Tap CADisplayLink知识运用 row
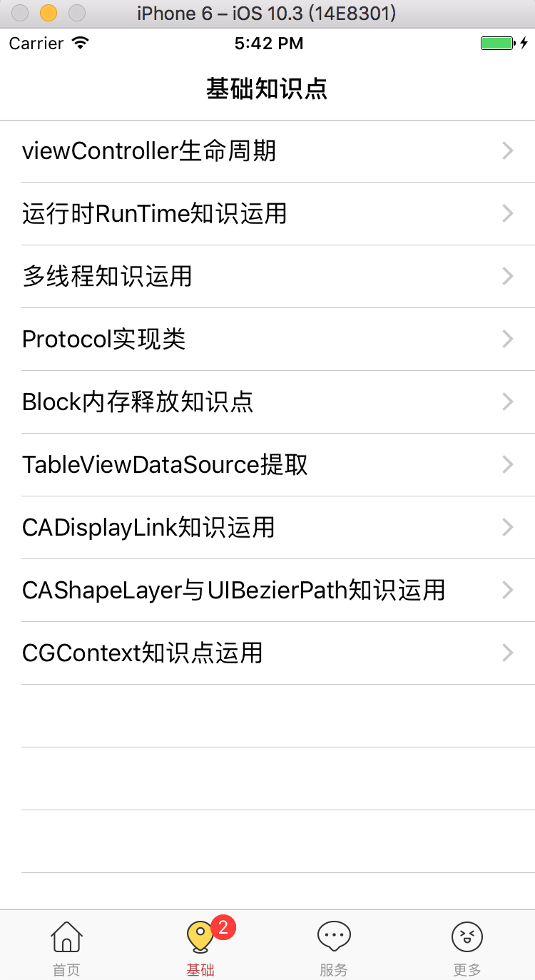Screen dimensions: 535x980 point(148,527)
